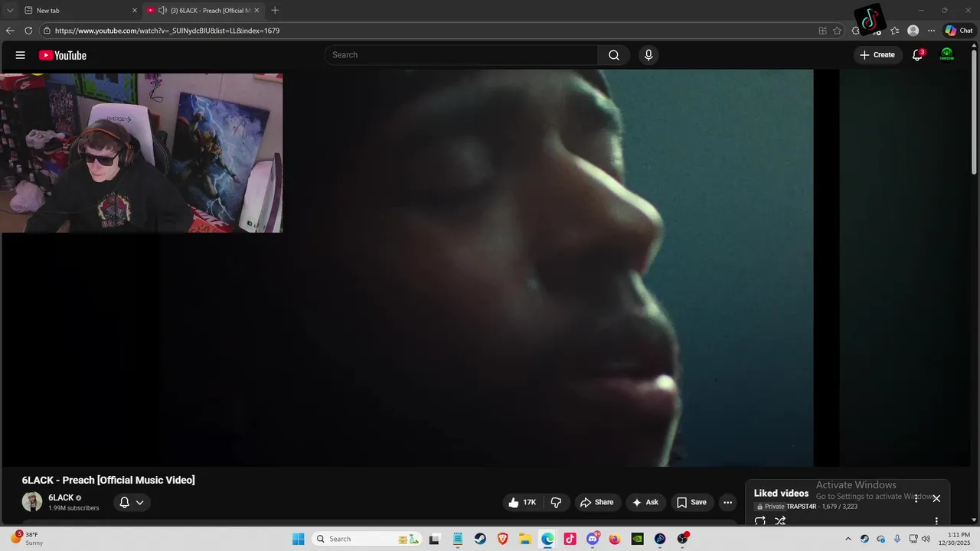Click the system tray microphone icon
The width and height of the screenshot is (980, 551).
(x=897, y=539)
